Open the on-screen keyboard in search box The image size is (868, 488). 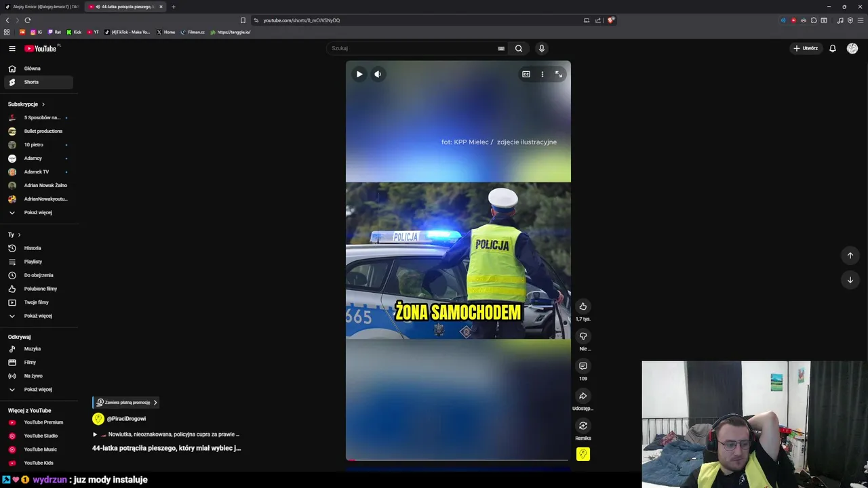pyautogui.click(x=501, y=48)
